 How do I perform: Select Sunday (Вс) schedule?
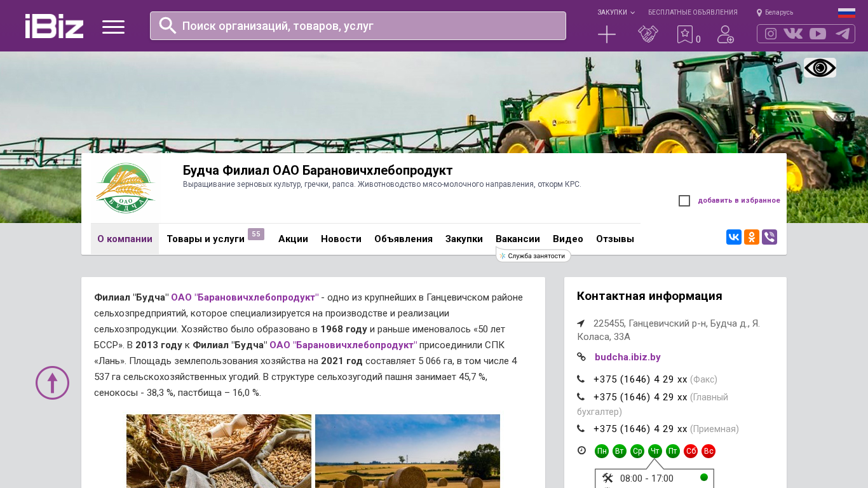click(x=709, y=451)
